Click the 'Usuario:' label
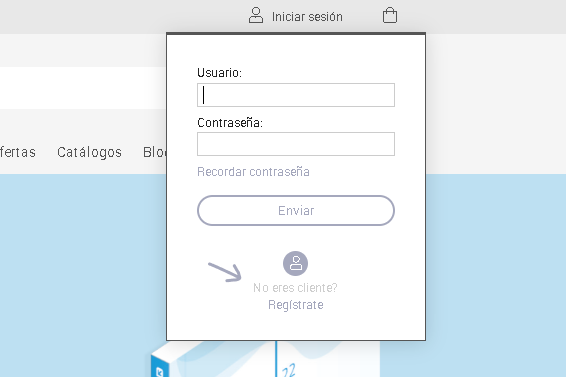This screenshot has width=566, height=377. [x=219, y=73]
